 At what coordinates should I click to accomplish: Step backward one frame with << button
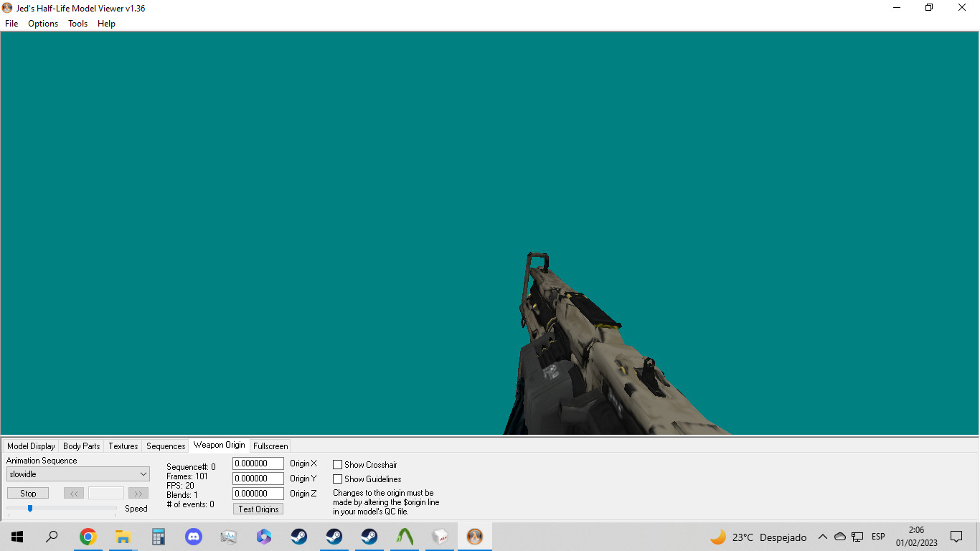pyautogui.click(x=73, y=493)
